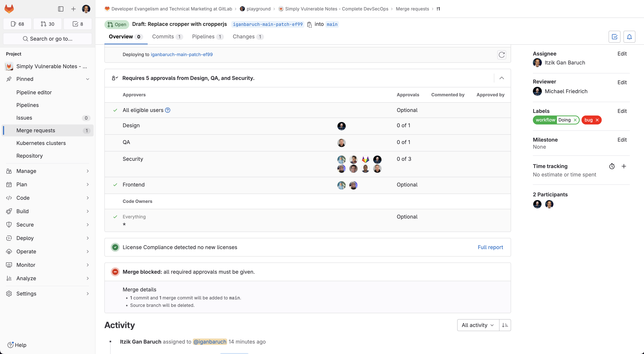Image resolution: width=644 pixels, height=354 pixels.
Task: Add time entry with plus icon
Action: 624,166
